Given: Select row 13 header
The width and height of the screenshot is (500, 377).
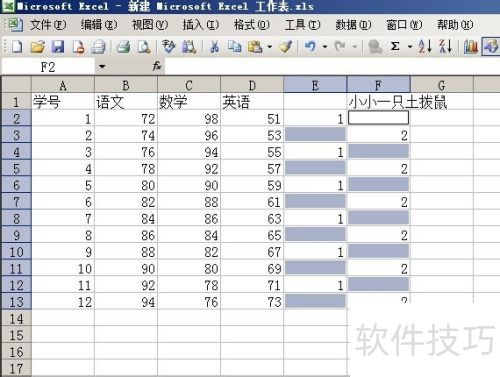Looking at the screenshot, I should pyautogui.click(x=16, y=302).
